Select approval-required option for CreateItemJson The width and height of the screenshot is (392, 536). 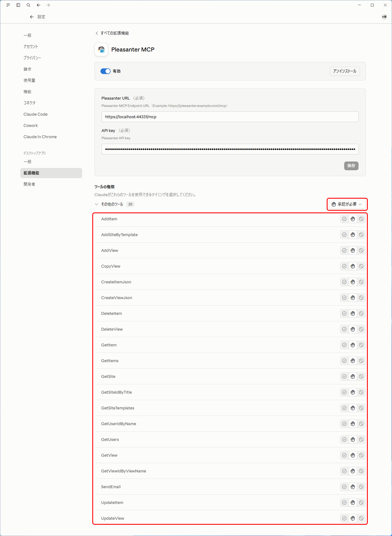(353, 282)
